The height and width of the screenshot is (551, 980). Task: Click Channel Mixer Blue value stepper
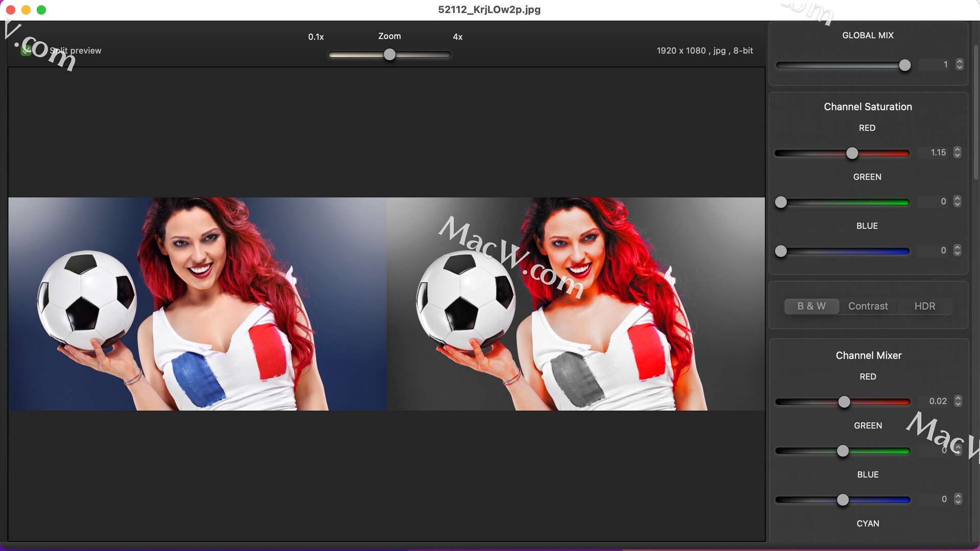pyautogui.click(x=958, y=499)
